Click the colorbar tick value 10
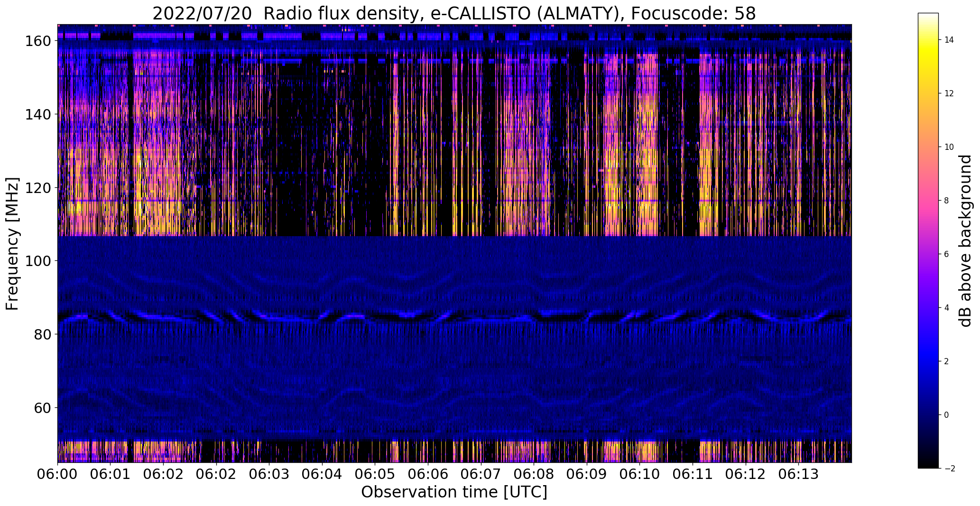The width and height of the screenshot is (980, 506). tap(949, 147)
